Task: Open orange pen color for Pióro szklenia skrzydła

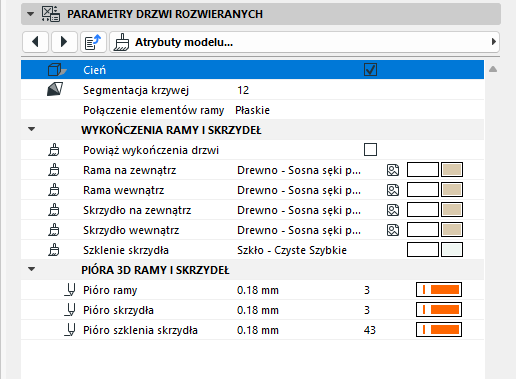Action: 439,330
